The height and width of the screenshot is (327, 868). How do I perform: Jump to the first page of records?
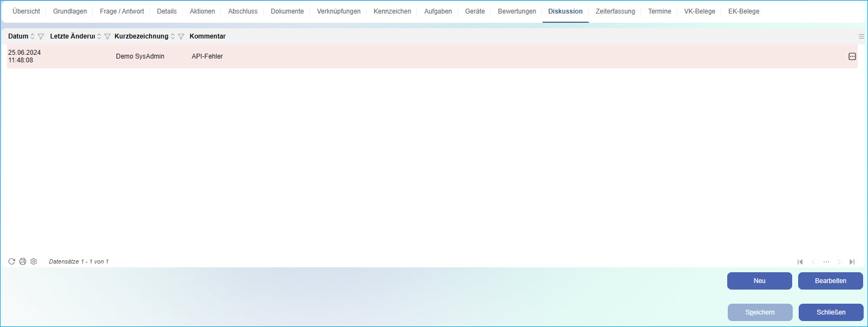pos(800,262)
